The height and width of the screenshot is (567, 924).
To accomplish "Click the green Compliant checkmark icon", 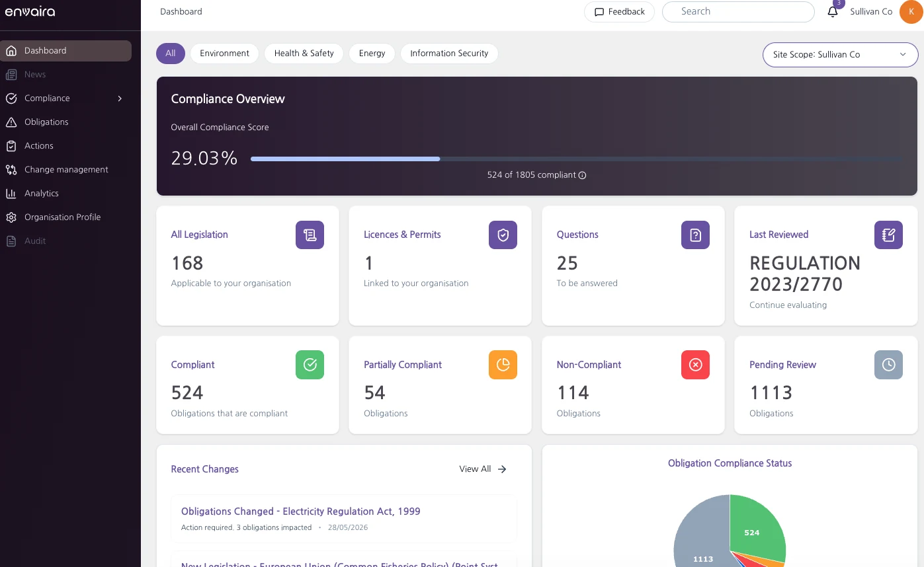I will [x=310, y=365].
